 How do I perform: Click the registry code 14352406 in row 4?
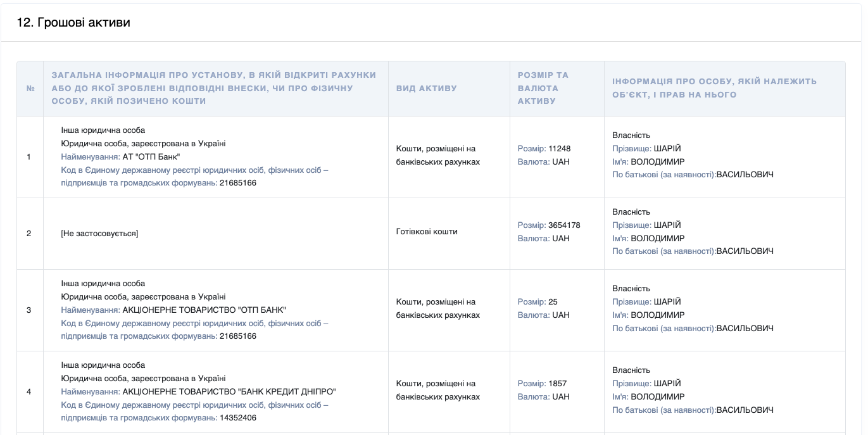[237, 419]
